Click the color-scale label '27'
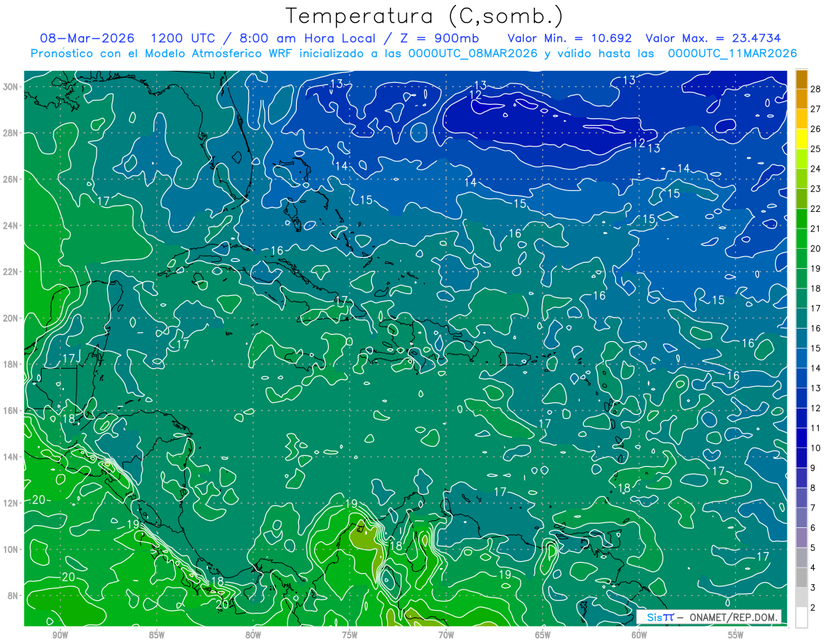This screenshot has width=834, height=644. click(816, 109)
